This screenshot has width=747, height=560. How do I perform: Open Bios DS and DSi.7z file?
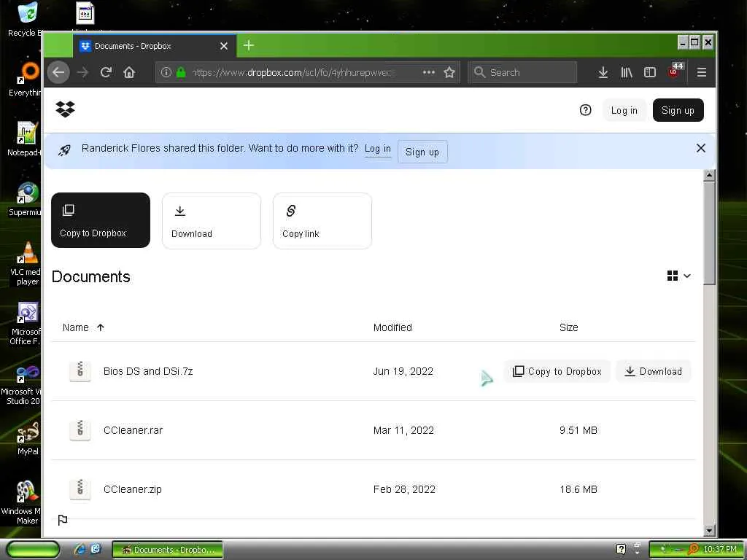pyautogui.click(x=148, y=371)
